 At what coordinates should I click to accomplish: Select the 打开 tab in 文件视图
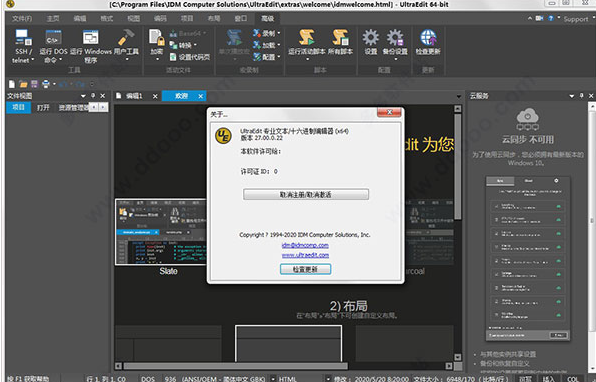43,107
